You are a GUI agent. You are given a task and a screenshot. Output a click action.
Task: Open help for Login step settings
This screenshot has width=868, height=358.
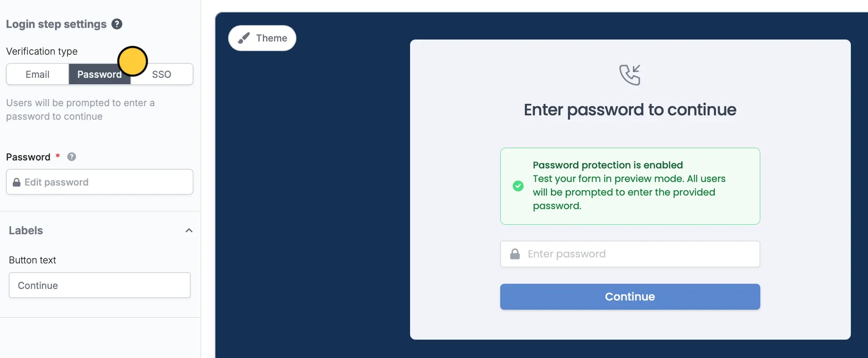point(117,24)
